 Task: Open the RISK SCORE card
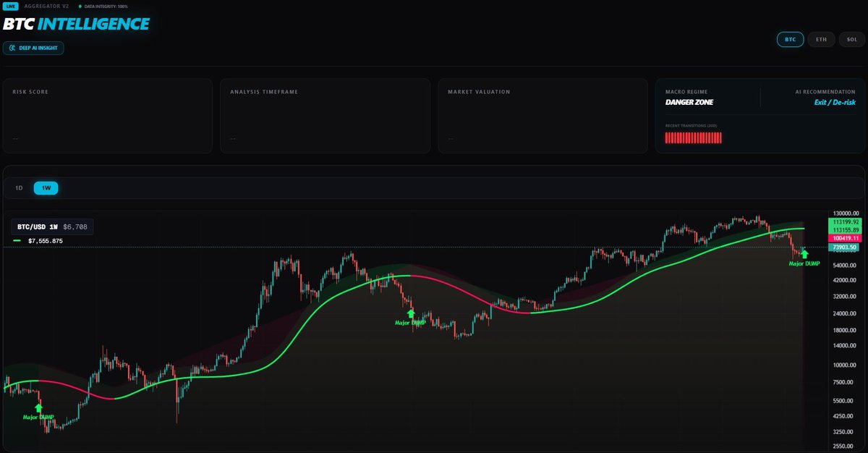(108, 116)
